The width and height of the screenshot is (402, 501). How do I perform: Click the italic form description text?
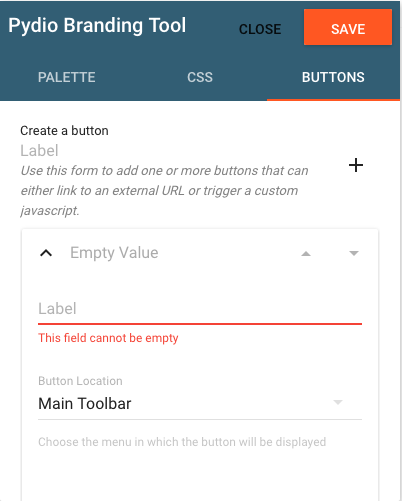pos(164,190)
